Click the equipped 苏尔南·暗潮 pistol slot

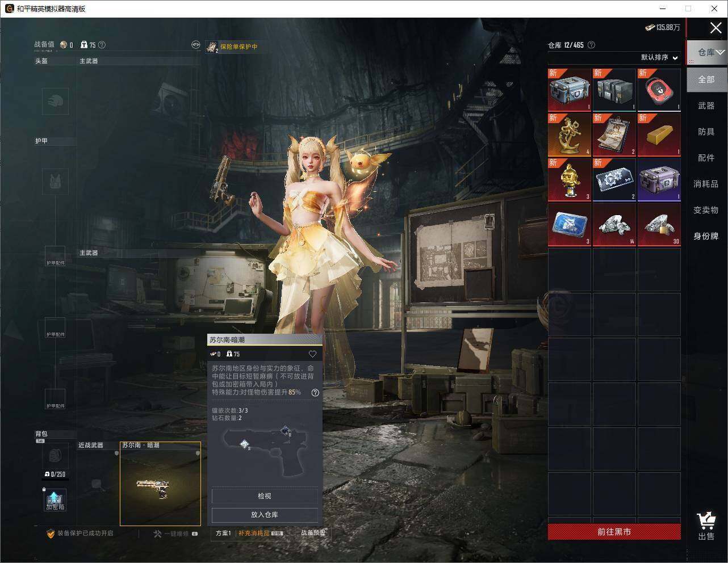click(160, 484)
